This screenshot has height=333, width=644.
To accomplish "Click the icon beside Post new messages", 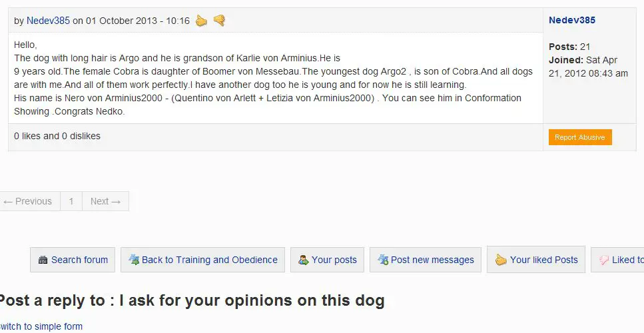I will click(383, 260).
